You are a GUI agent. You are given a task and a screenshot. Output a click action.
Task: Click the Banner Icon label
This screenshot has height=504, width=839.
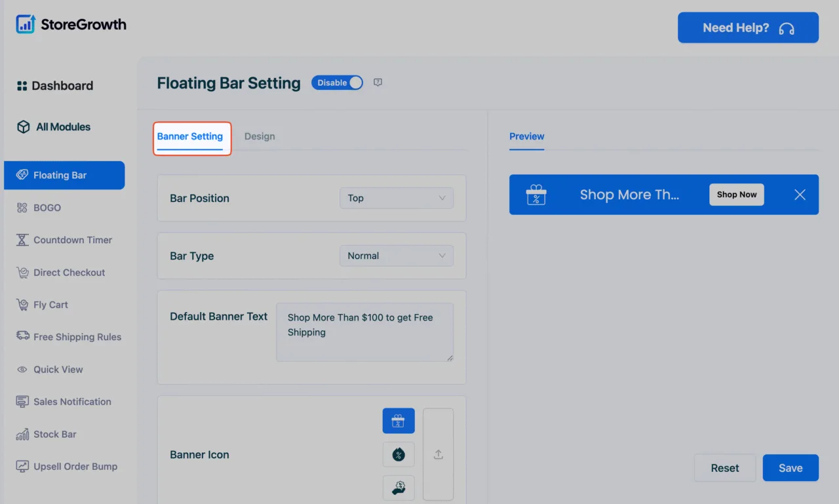199,455
